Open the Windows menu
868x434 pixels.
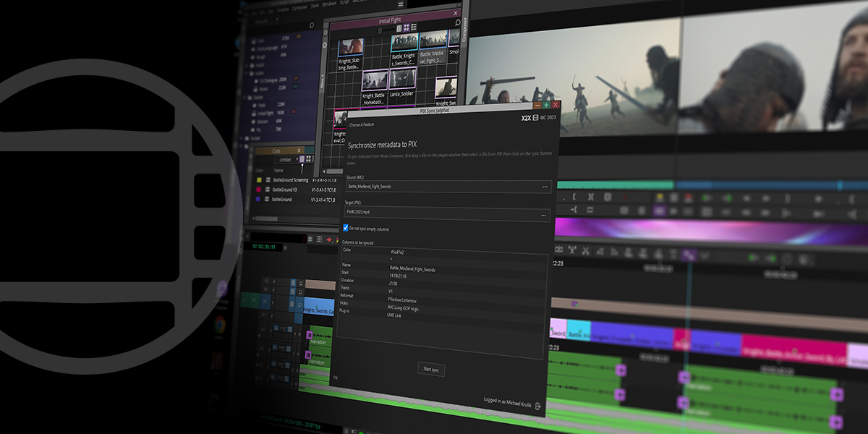328,4
